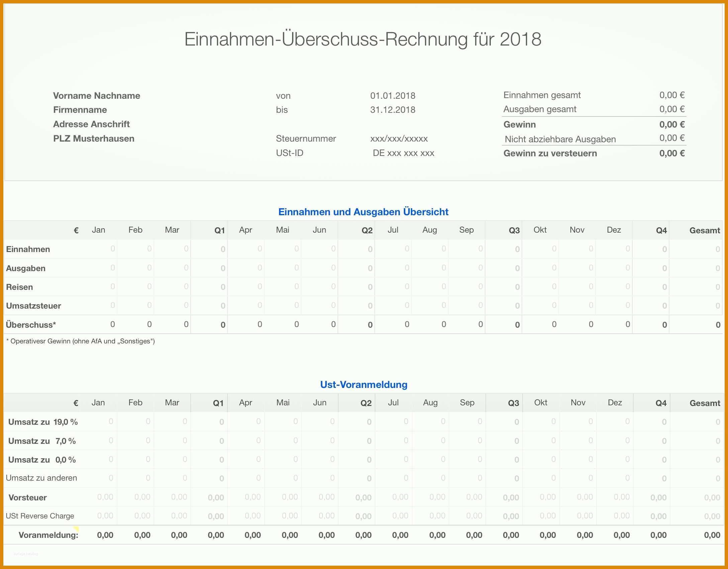Select the Ausgaben row label
The image size is (728, 569).
26,268
